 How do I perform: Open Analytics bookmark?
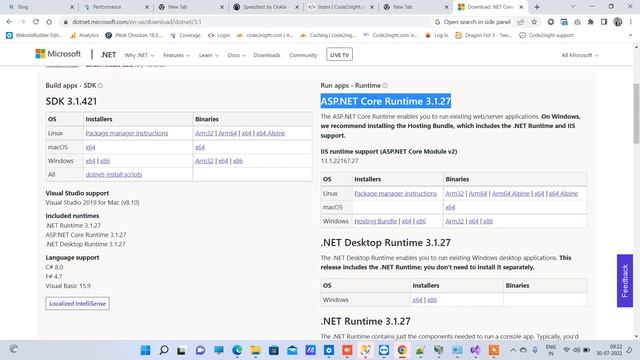(84, 35)
